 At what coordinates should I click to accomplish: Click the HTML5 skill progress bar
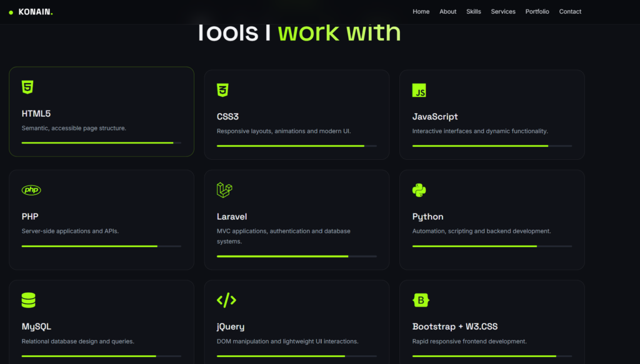(x=101, y=142)
